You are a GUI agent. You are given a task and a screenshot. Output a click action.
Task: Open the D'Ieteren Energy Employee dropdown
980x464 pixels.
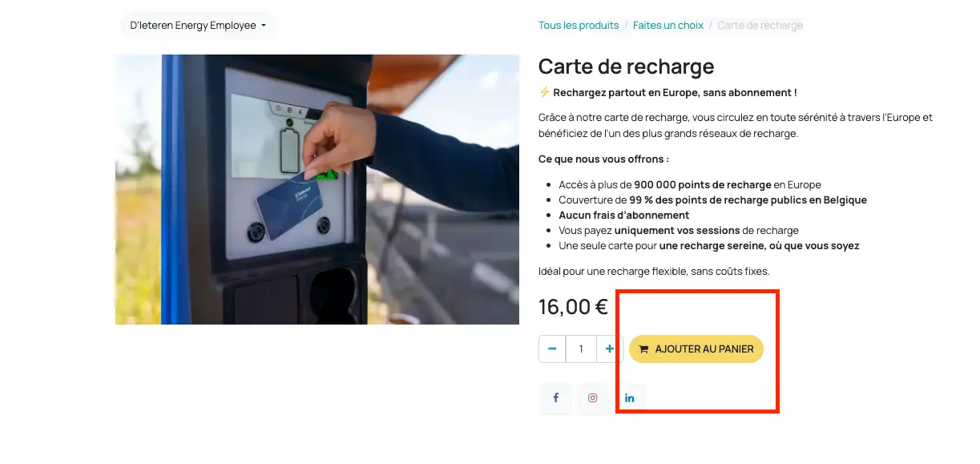coord(198,26)
